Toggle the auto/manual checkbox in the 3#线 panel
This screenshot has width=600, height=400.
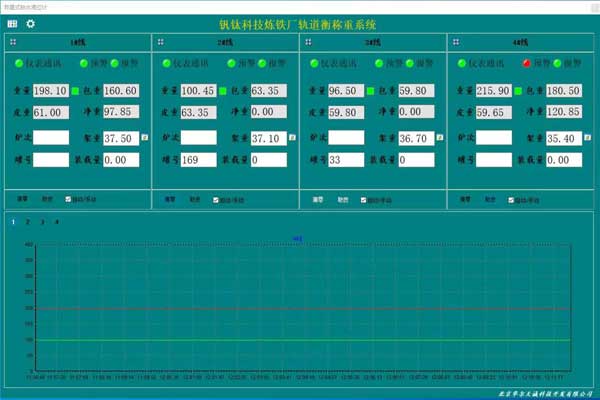click(x=364, y=199)
